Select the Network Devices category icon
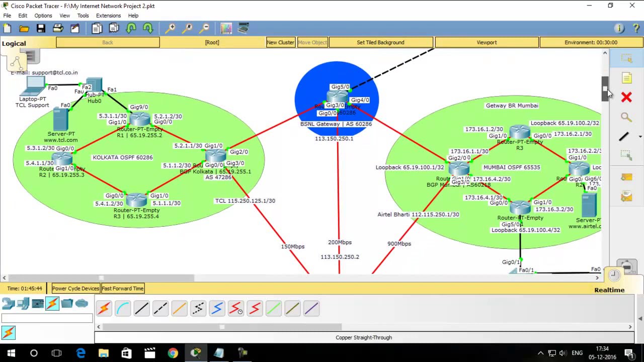 pyautogui.click(x=8, y=304)
